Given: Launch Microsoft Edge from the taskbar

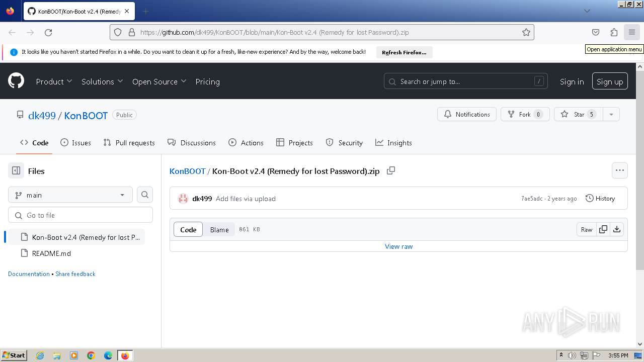Looking at the screenshot, I should point(108,355).
